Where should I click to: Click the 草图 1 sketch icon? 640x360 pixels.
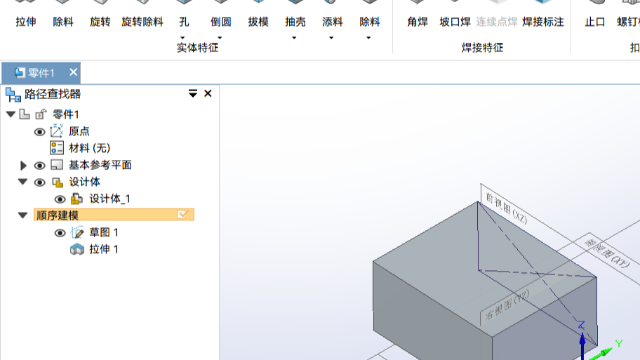coord(77,232)
